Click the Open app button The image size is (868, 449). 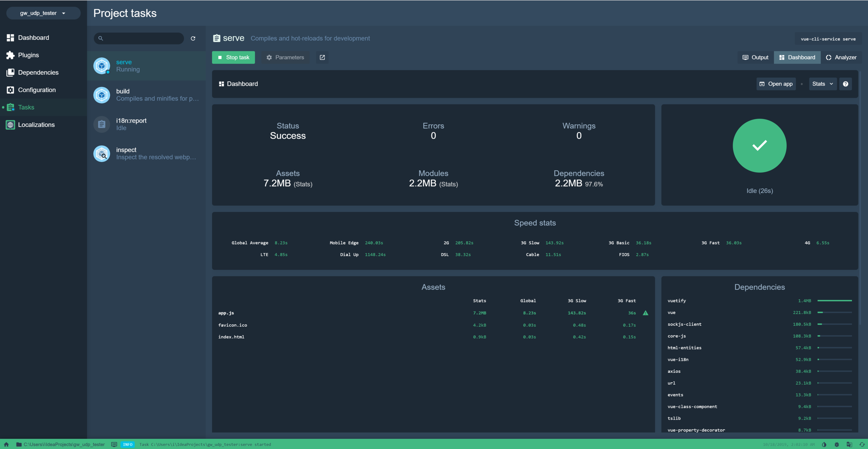[776, 84]
